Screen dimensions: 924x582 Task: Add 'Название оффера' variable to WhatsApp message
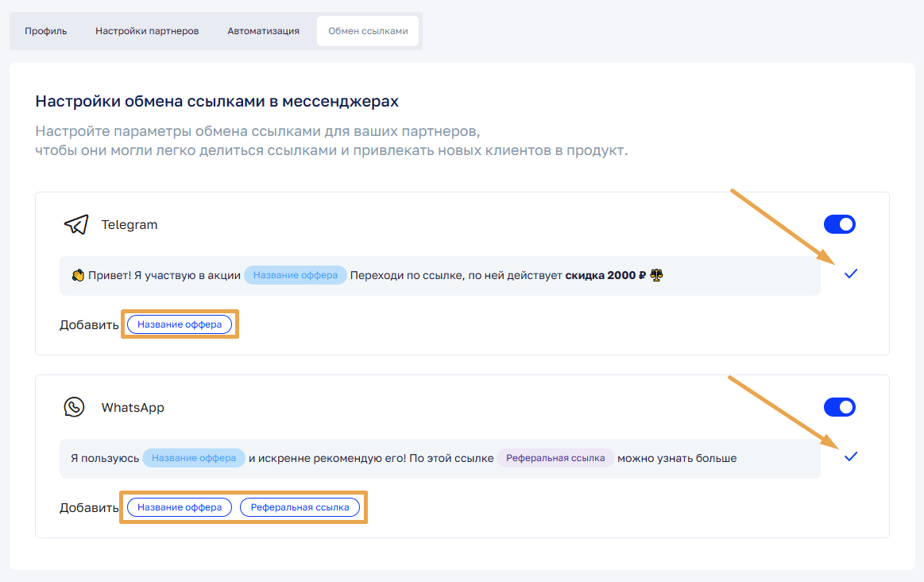coord(180,507)
